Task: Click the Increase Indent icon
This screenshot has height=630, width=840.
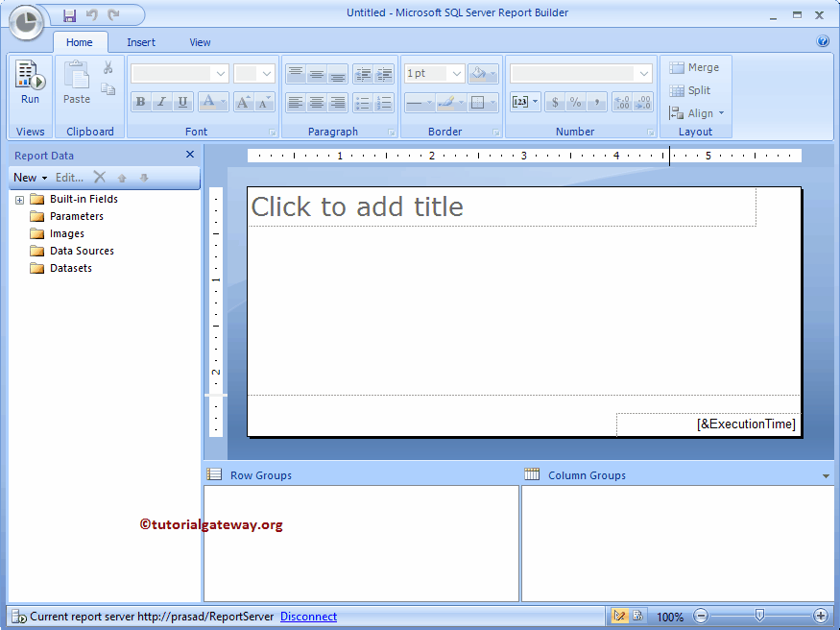Action: 384,74
